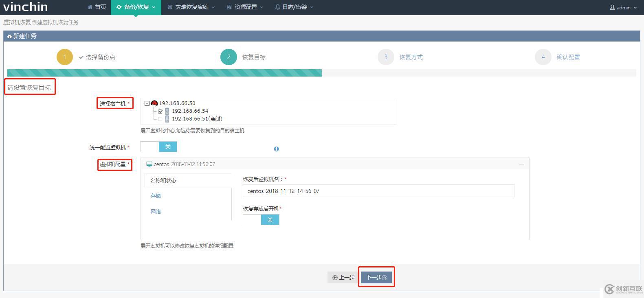Click the 展开虚拟机可以修改恢复虚拟机的详细配置 hint text

coord(187,245)
